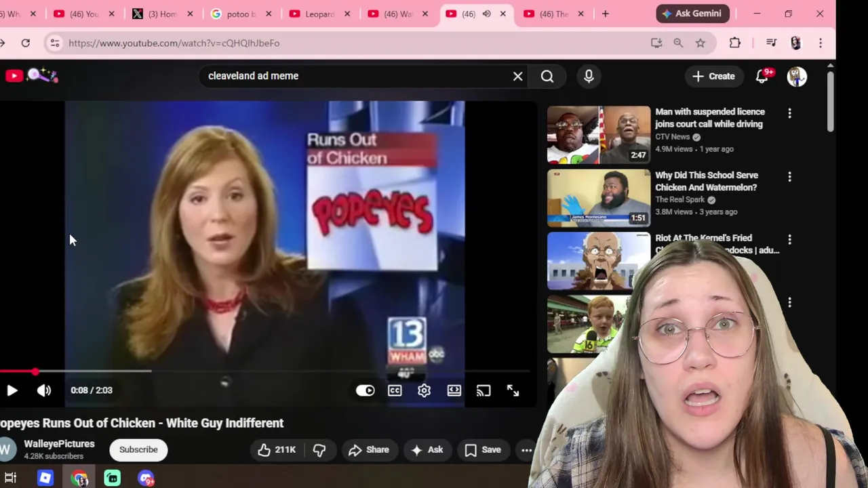Open Chrome three-dot menu
868x488 pixels.
point(821,43)
